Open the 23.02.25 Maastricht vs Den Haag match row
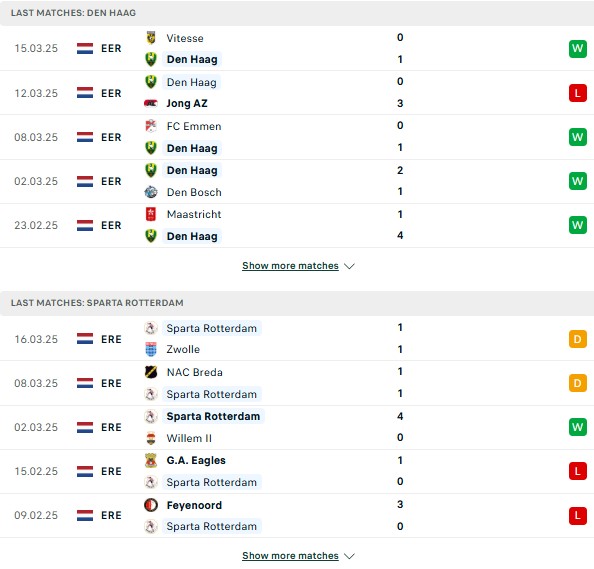This screenshot has height=569, width=594. pos(297,225)
